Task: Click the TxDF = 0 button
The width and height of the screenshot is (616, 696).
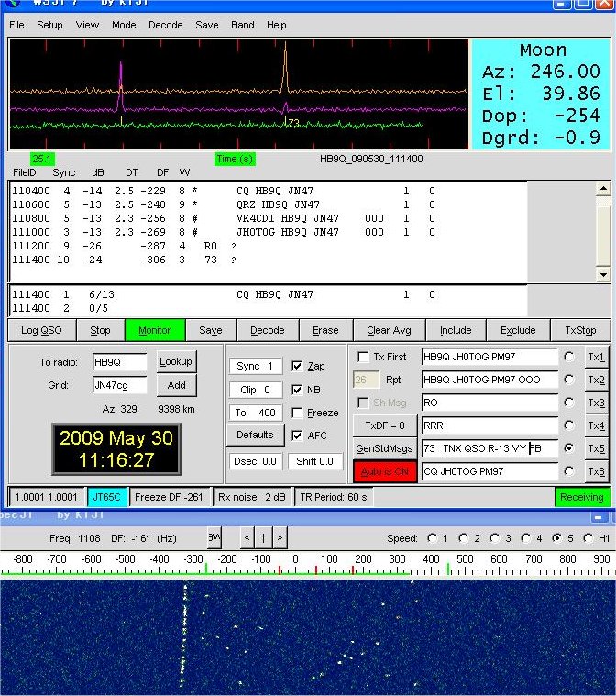Action: (x=385, y=425)
